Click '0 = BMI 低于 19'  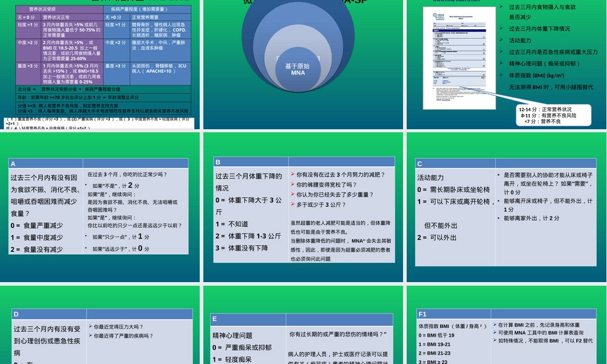click(x=436, y=335)
